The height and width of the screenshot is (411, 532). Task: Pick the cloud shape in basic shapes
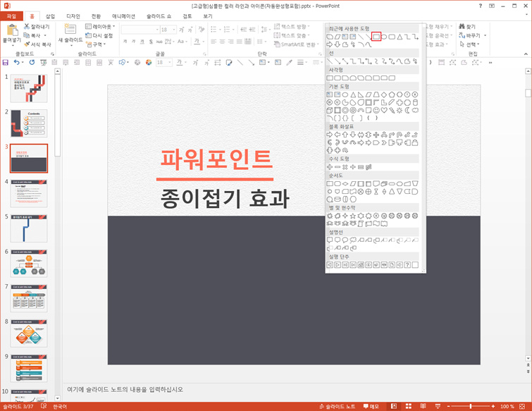click(x=415, y=110)
